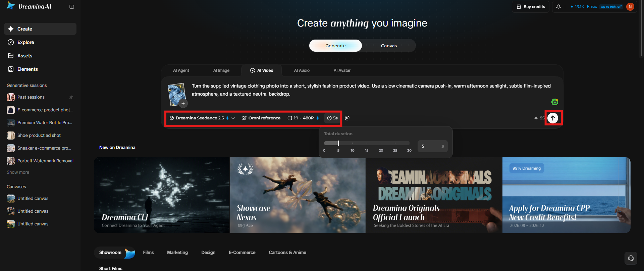The height and width of the screenshot is (271, 644).
Task: Click the 13.1K credits balance
Action: 577,7
